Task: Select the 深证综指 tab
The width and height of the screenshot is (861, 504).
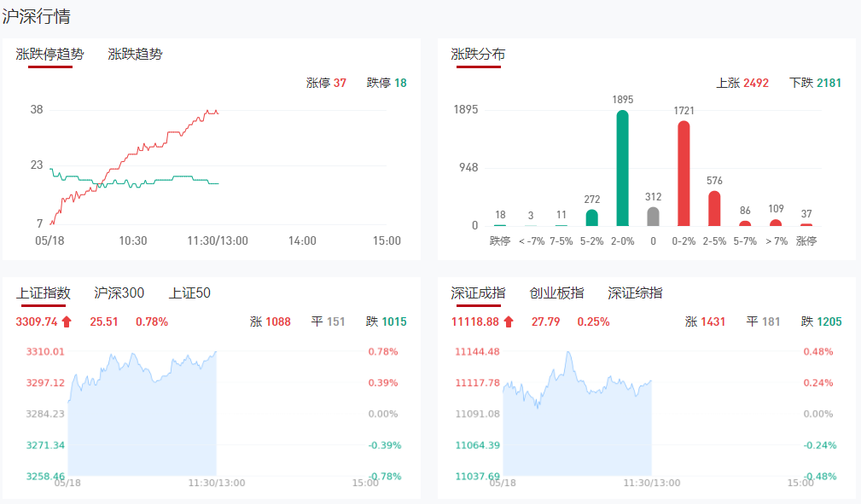Action: click(635, 293)
